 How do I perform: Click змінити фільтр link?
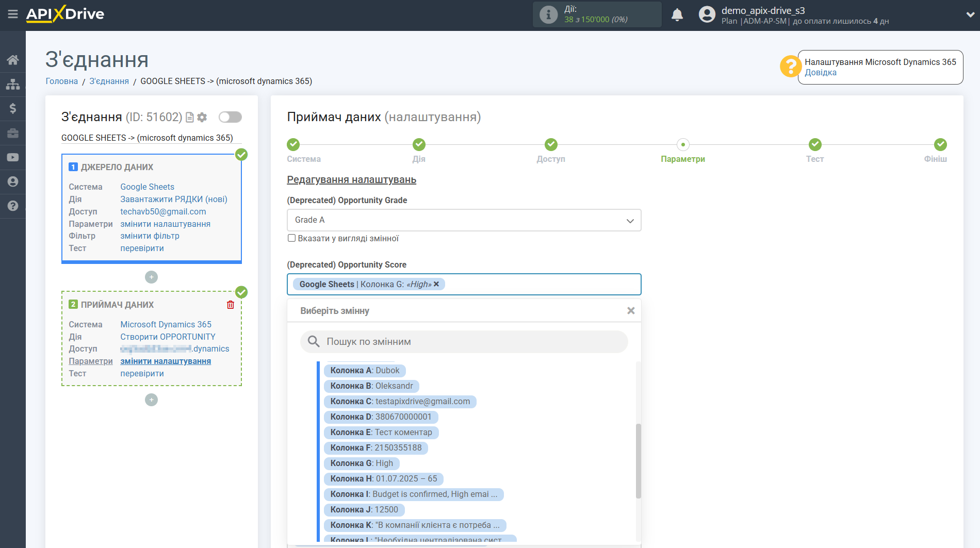(x=150, y=236)
